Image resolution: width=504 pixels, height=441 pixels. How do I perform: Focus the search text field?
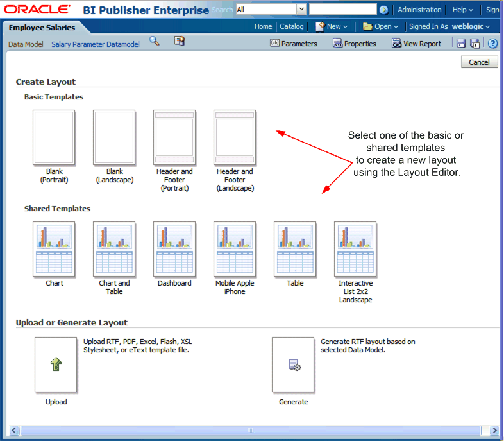point(342,10)
